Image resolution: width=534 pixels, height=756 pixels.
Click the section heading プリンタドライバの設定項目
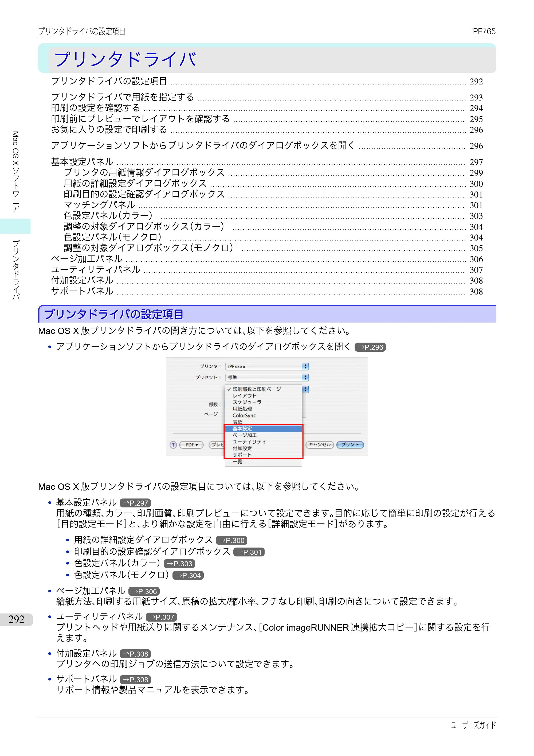[113, 314]
